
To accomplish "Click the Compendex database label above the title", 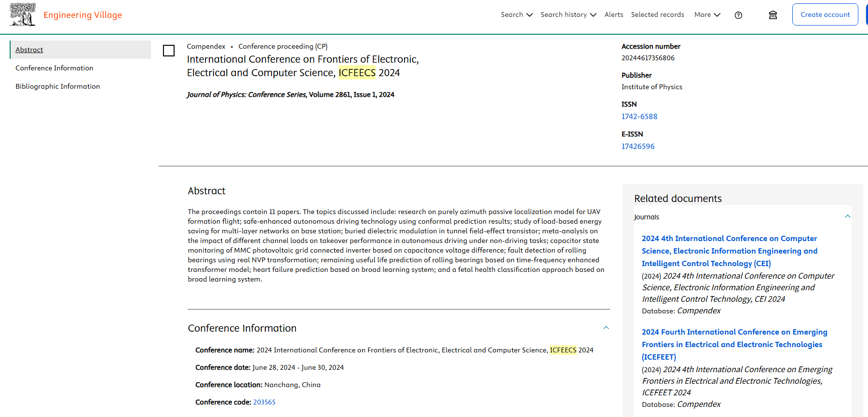I will [206, 46].
